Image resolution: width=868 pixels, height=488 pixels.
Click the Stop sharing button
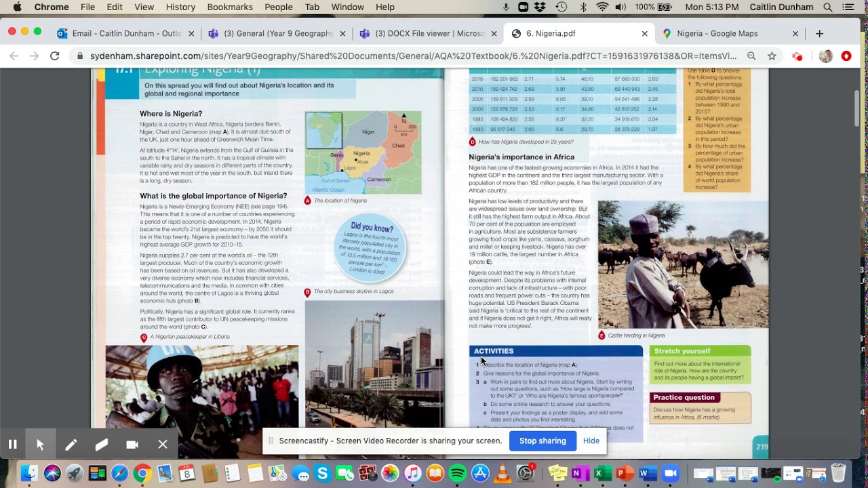click(x=542, y=441)
